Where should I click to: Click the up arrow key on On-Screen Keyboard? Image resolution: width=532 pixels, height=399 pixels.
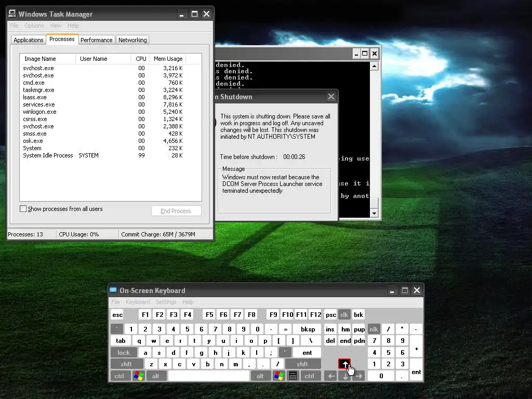point(345,364)
